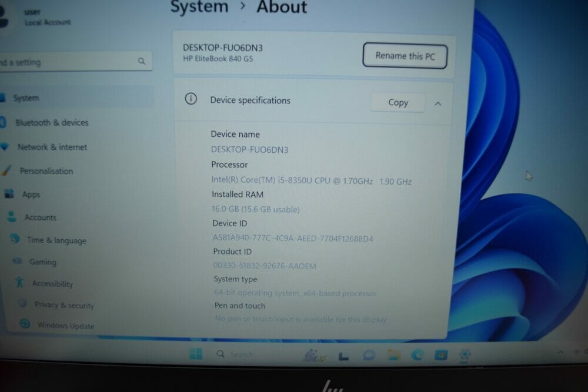The image size is (588, 392).
Task: Open the Windows Start menu
Action: [196, 353]
